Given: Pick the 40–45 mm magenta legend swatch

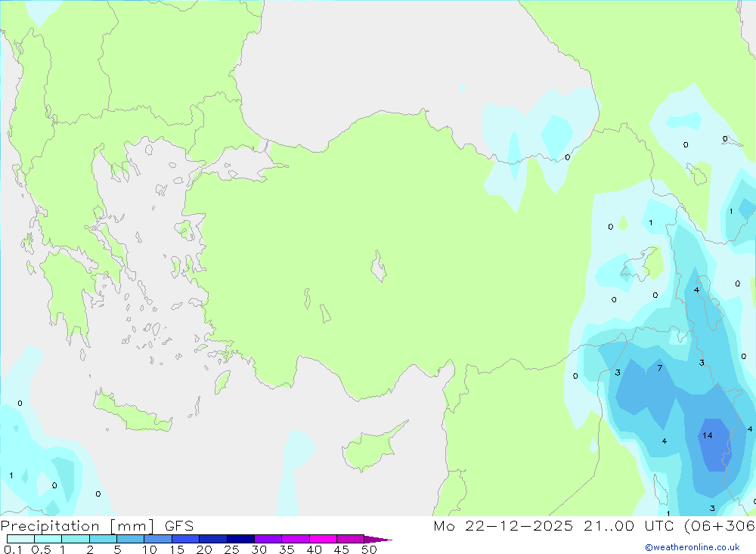Looking at the screenshot, I should (x=323, y=539).
